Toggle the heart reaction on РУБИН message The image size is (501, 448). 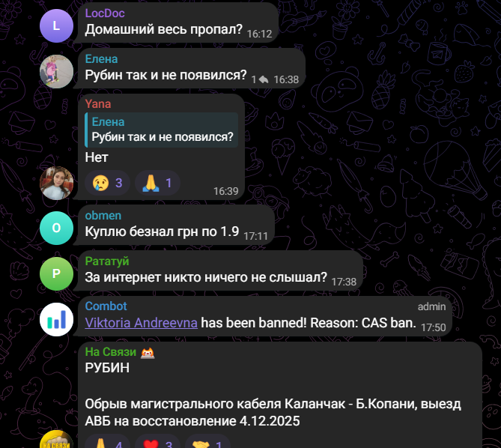coord(157,443)
